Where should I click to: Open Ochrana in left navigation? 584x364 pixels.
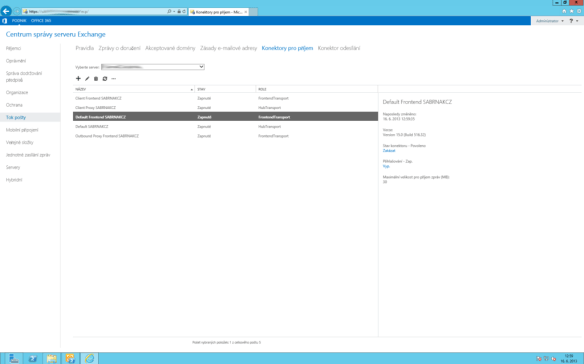(14, 105)
